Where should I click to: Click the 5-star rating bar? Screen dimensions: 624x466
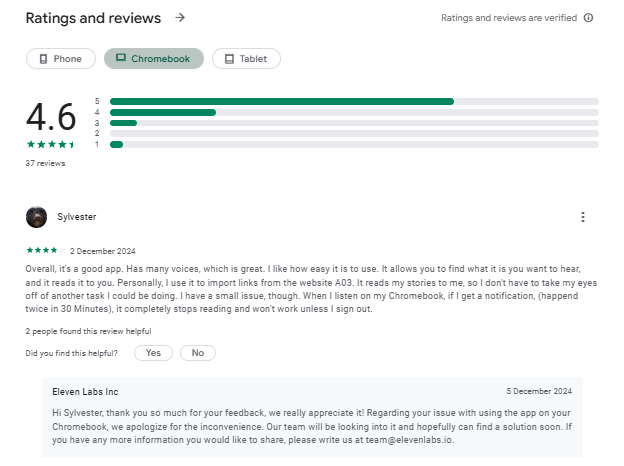[354, 101]
